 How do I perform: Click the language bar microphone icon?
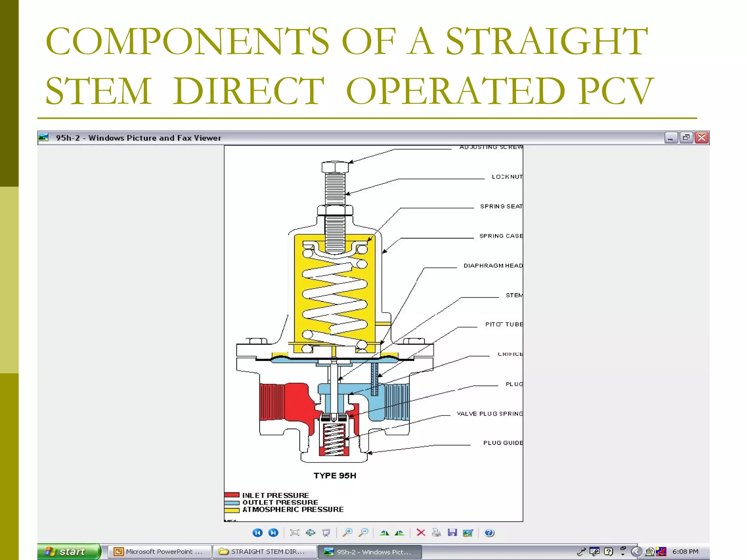[x=581, y=552]
